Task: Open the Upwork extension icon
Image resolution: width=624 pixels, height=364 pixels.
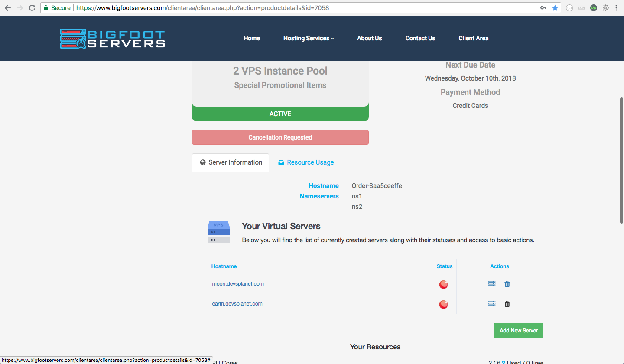Action: (x=594, y=8)
